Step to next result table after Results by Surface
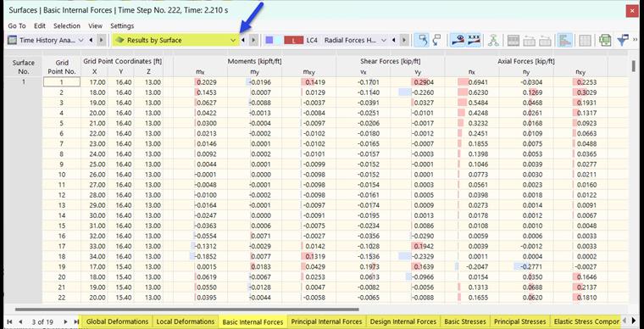This screenshot has width=644, height=329. tap(254, 40)
